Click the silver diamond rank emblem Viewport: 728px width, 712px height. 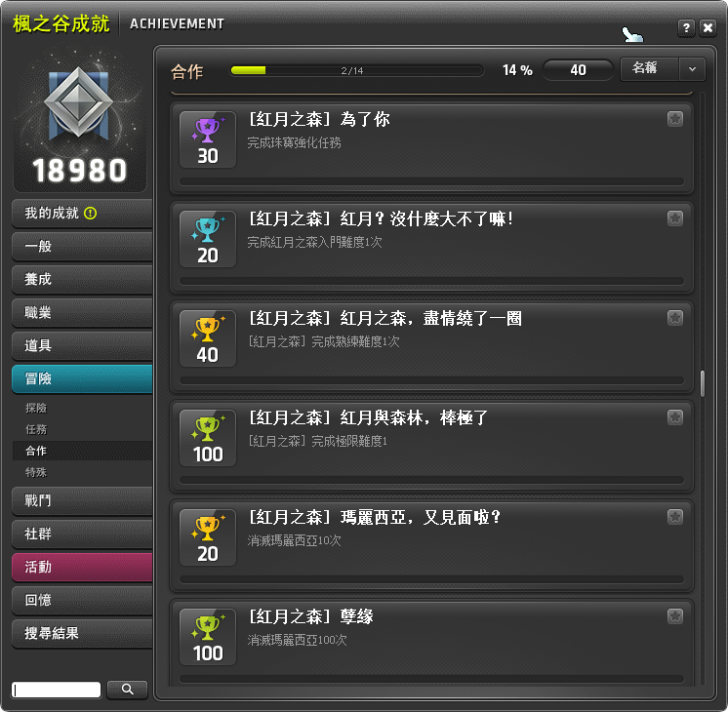click(79, 102)
